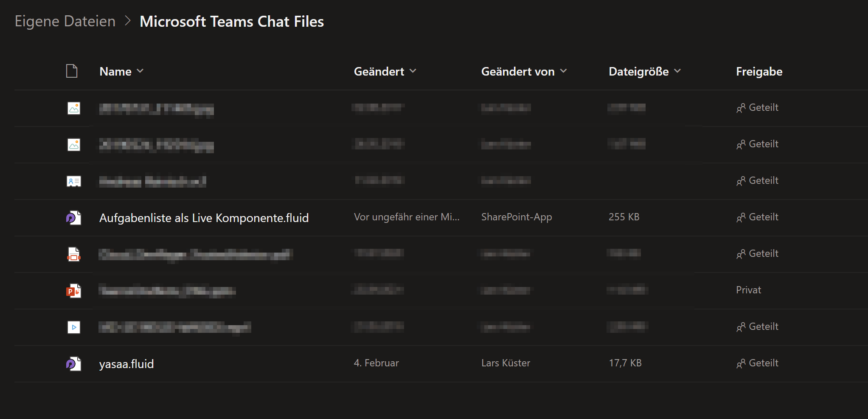868x419 pixels.
Task: Open the Name column sort dropdown
Action: point(141,71)
